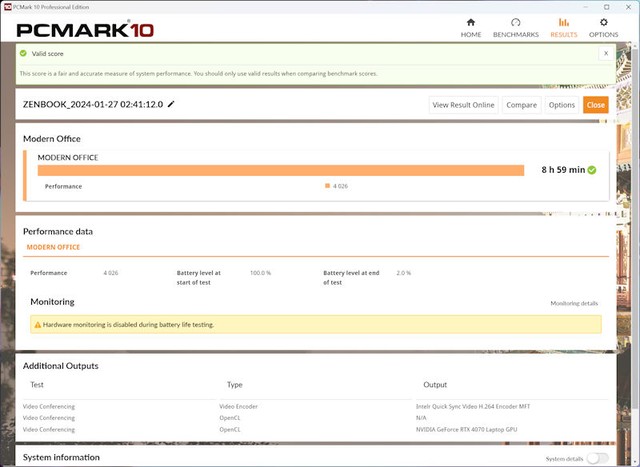The width and height of the screenshot is (640, 467).
Task: Open the Home section icon
Action: click(471, 22)
